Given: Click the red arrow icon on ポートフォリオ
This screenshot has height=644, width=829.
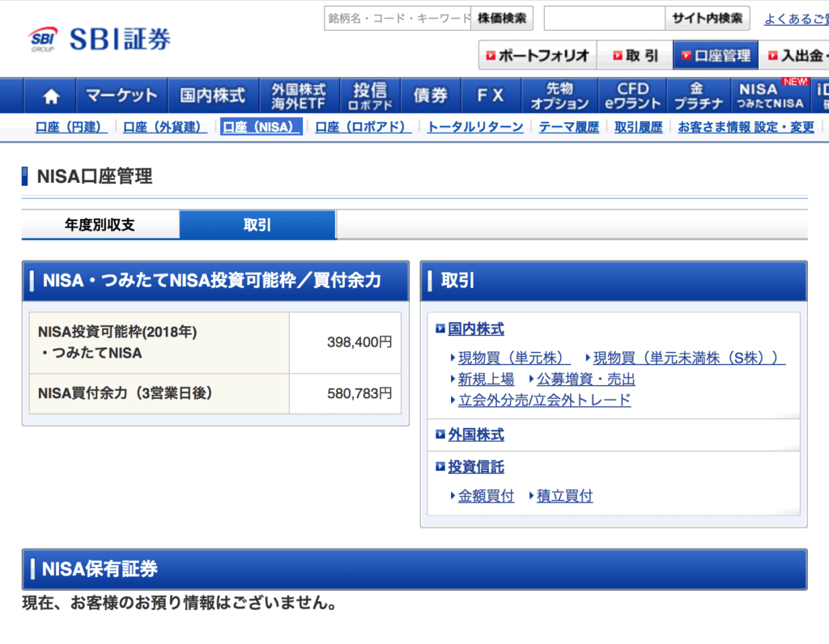Looking at the screenshot, I should [x=491, y=56].
